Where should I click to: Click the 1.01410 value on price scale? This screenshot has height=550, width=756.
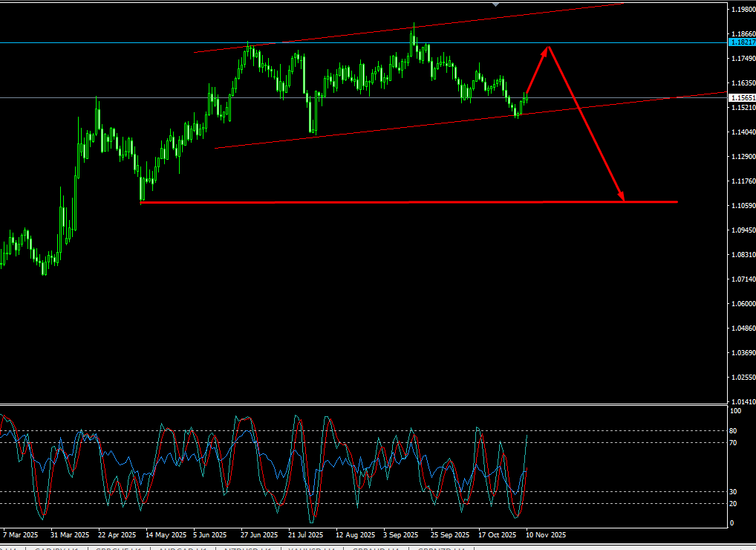742,402
